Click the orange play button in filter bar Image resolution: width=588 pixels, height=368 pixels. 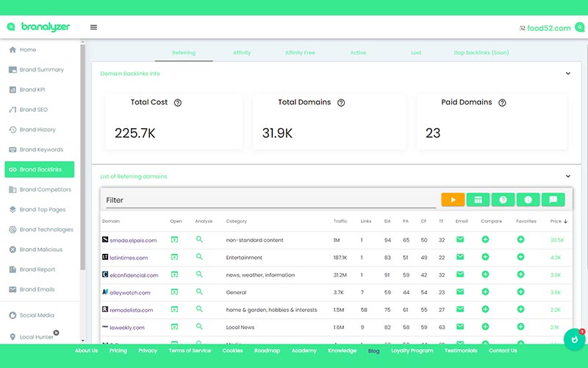(x=453, y=199)
